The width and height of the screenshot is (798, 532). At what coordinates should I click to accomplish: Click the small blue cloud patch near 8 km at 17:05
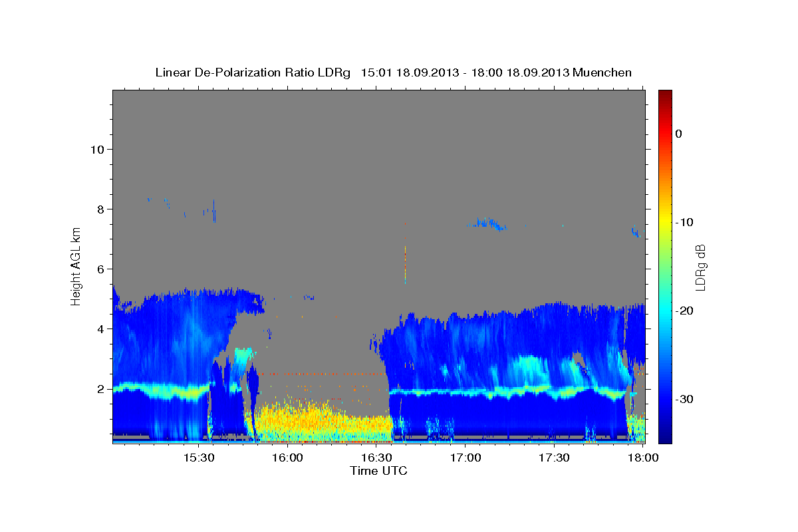click(x=487, y=223)
